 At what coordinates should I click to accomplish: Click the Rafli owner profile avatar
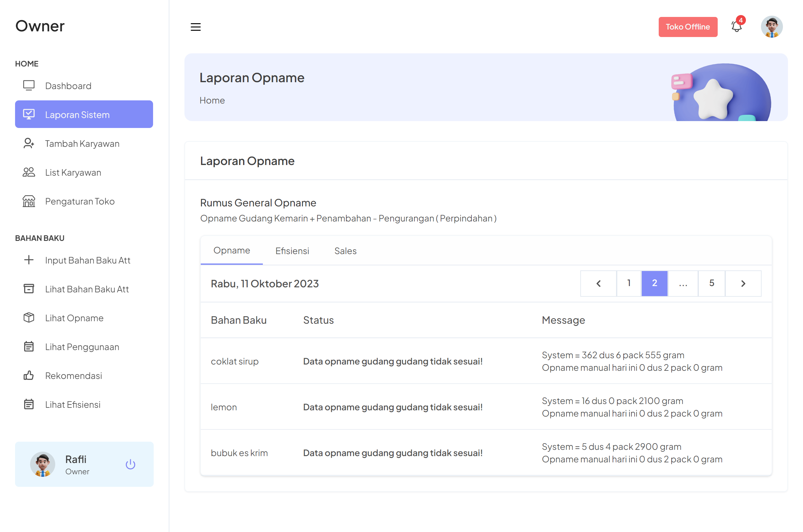[x=42, y=464]
